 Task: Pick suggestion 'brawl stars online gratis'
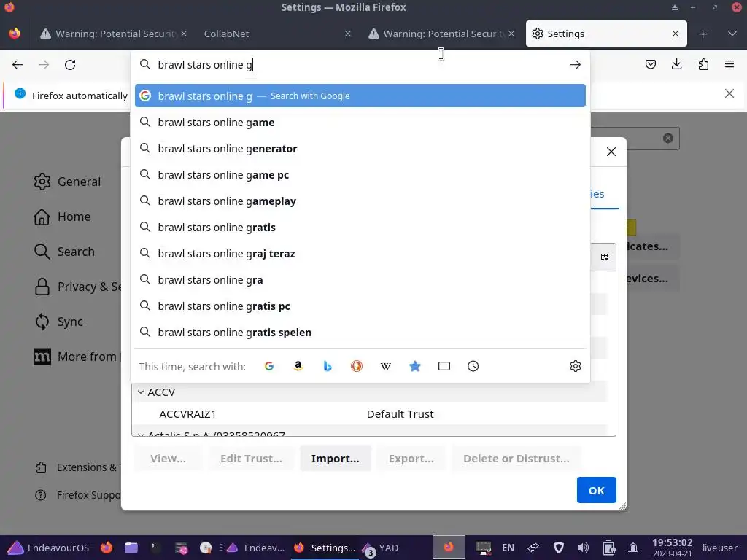click(x=360, y=227)
